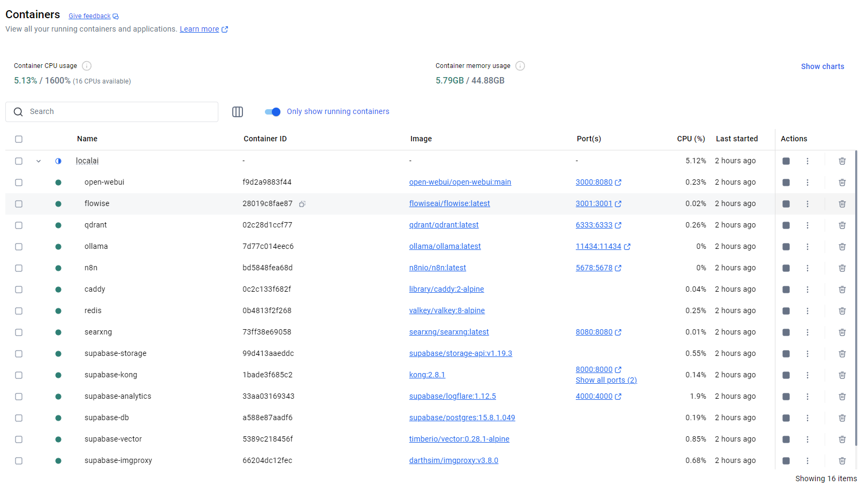Stop the flowise container

(x=786, y=204)
